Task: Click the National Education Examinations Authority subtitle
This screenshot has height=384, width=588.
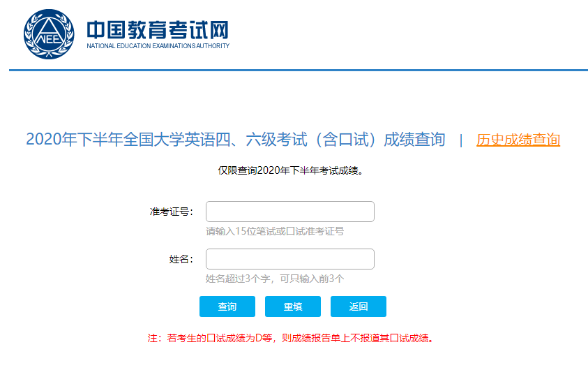Action: (158, 47)
